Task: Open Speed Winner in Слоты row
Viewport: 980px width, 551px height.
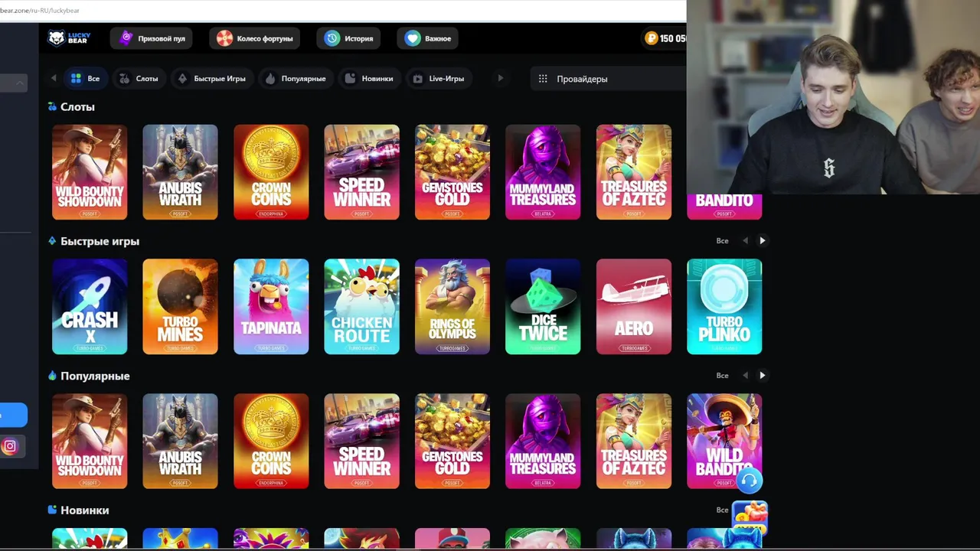Action: tap(361, 172)
